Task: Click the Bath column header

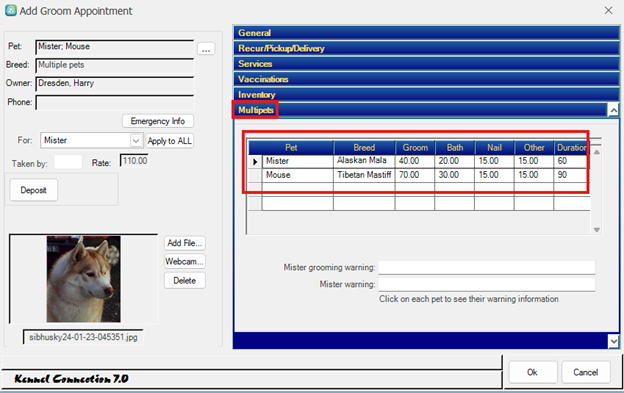Action: pos(455,148)
